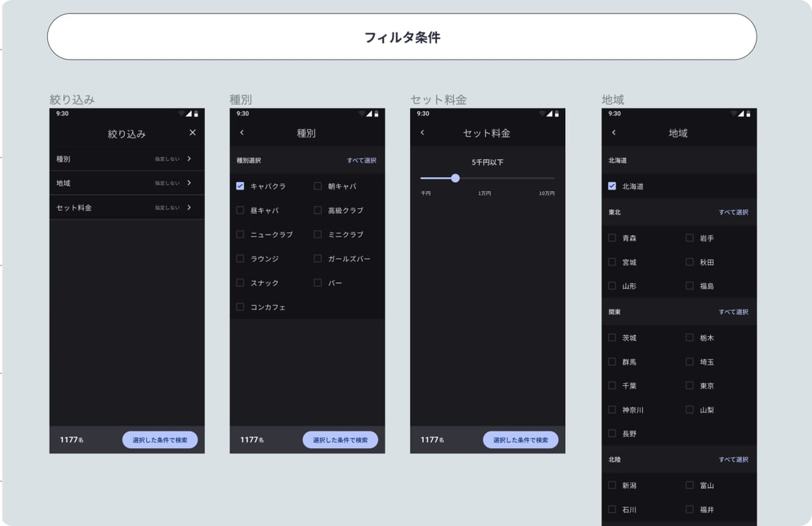This screenshot has height=526, width=812.
Task: Click 地域 指定しない value text
Action: tap(167, 183)
